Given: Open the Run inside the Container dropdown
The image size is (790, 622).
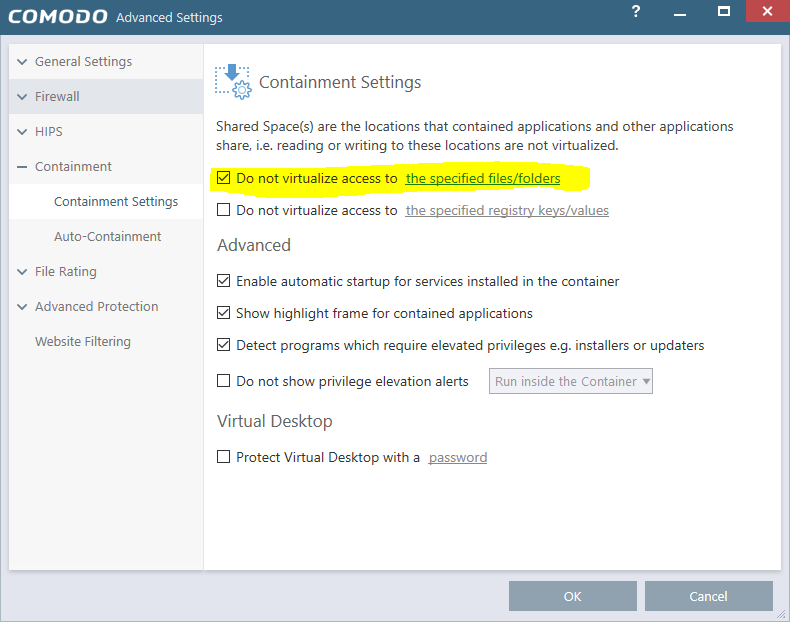Looking at the screenshot, I should click(571, 381).
